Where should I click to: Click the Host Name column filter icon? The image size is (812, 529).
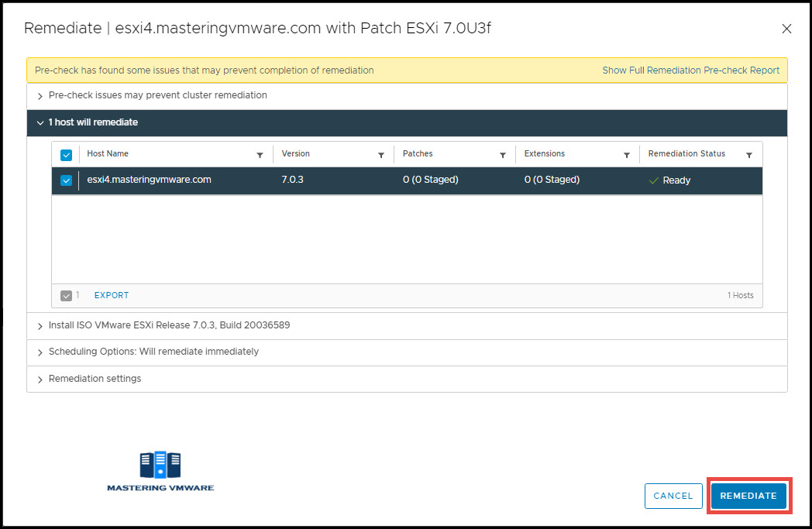(260, 155)
